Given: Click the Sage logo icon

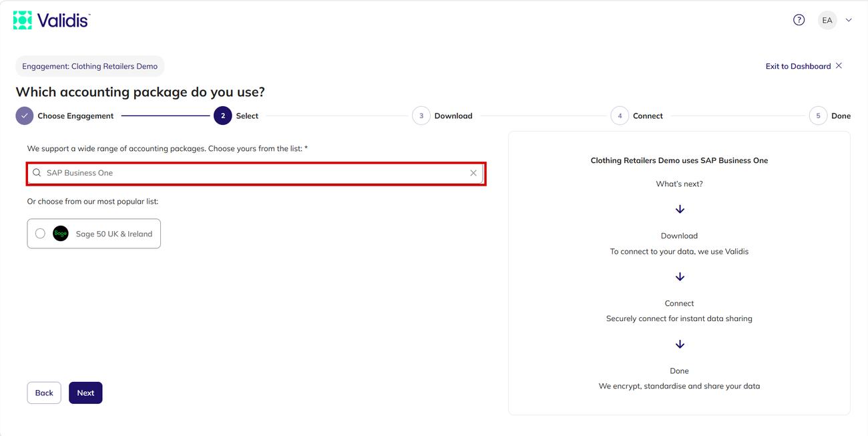Looking at the screenshot, I should coord(61,234).
